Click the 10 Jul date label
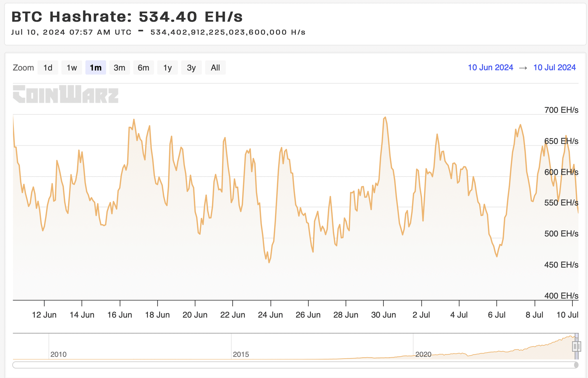Viewport: 588px width, 378px height. click(x=567, y=315)
